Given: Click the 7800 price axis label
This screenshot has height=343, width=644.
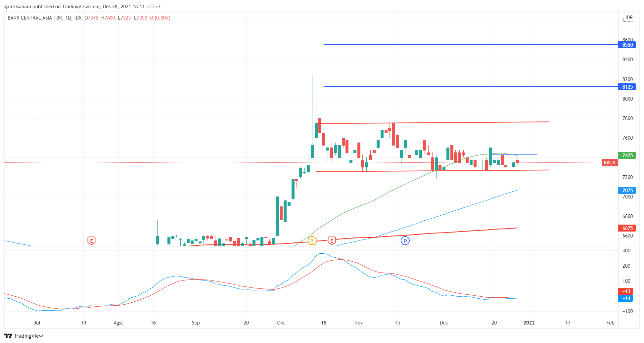Looking at the screenshot, I should click(627, 118).
